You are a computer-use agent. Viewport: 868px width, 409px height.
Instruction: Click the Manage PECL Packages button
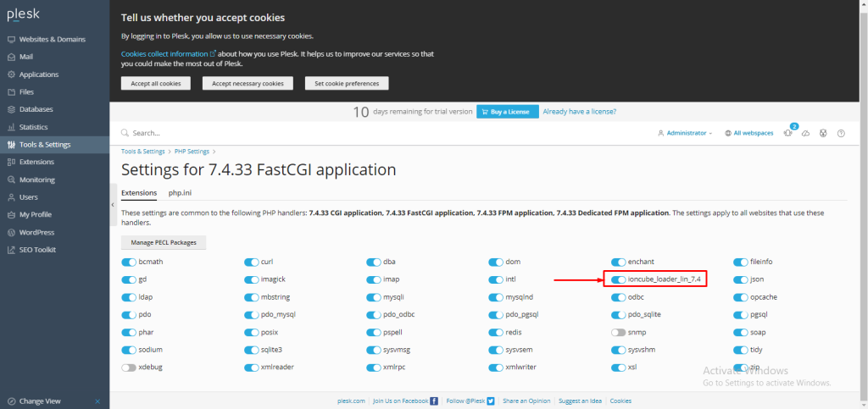(164, 243)
